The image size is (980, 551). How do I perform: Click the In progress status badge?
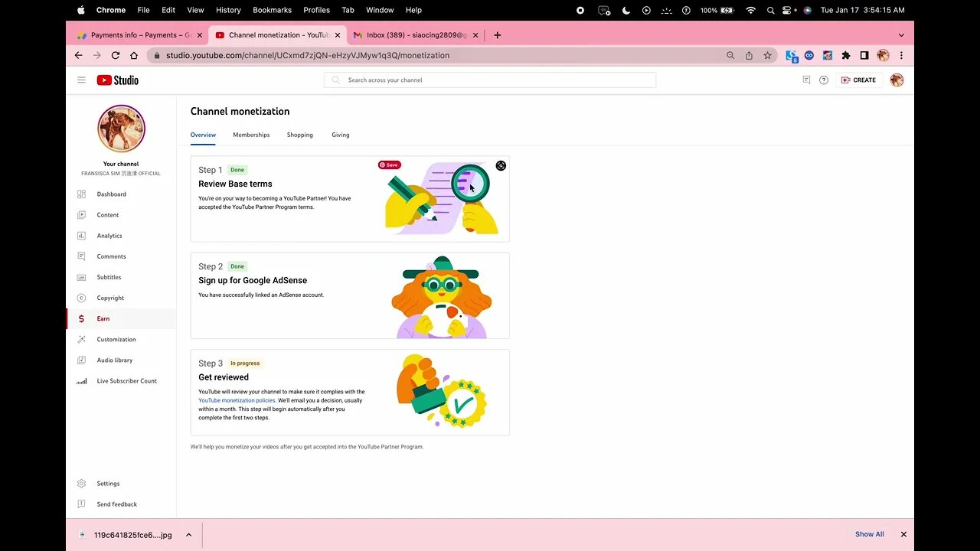tap(245, 364)
